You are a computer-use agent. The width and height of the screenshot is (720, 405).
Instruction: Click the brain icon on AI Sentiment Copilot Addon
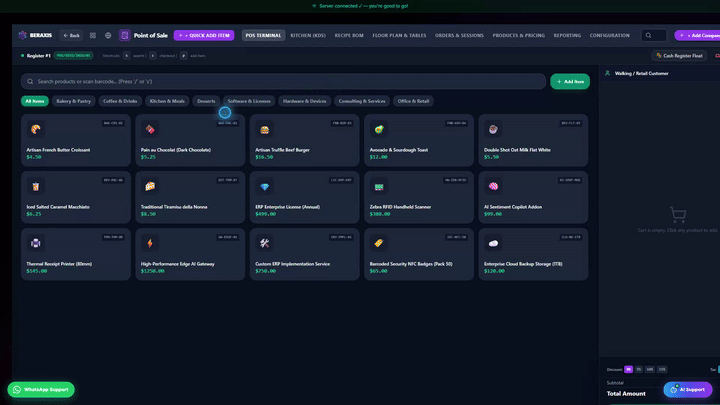pyautogui.click(x=493, y=186)
